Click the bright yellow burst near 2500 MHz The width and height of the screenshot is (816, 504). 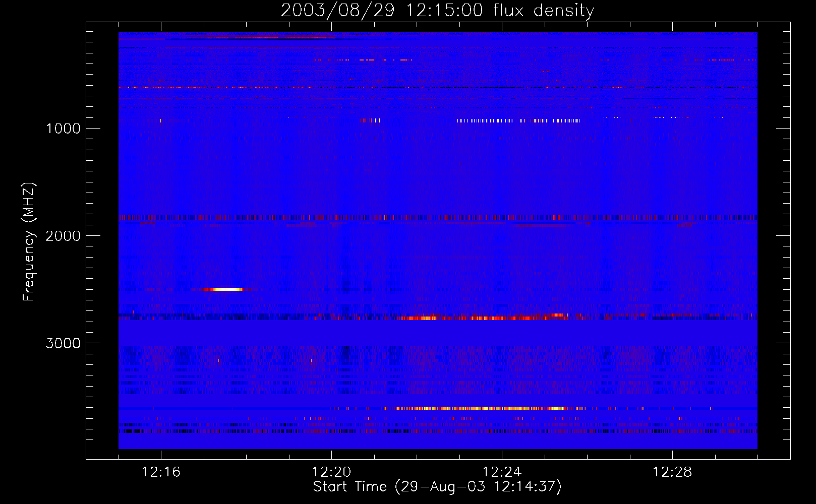pos(222,289)
